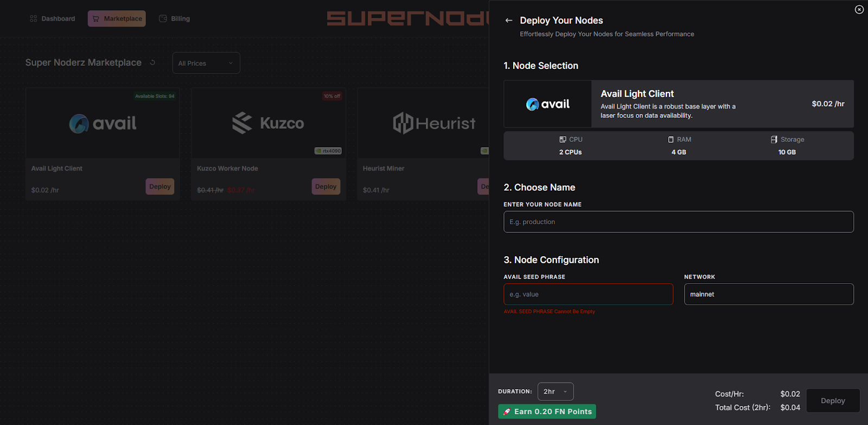Click the $0.02 /hr price in Node Selection
The image size is (868, 425).
(828, 104)
